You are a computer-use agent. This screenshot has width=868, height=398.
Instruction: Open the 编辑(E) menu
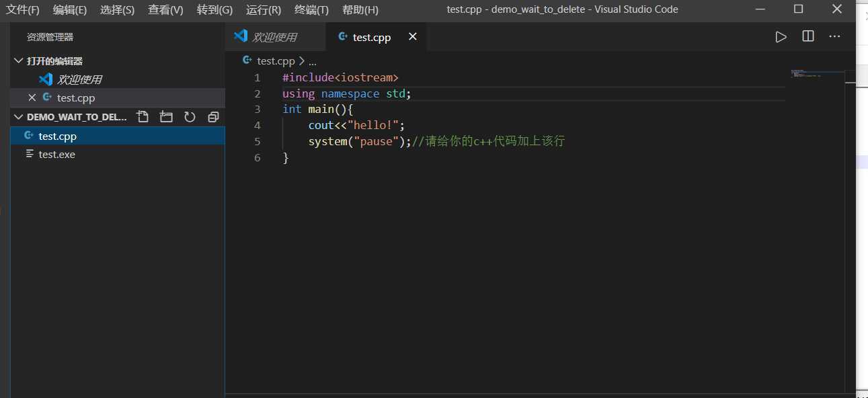click(x=70, y=9)
